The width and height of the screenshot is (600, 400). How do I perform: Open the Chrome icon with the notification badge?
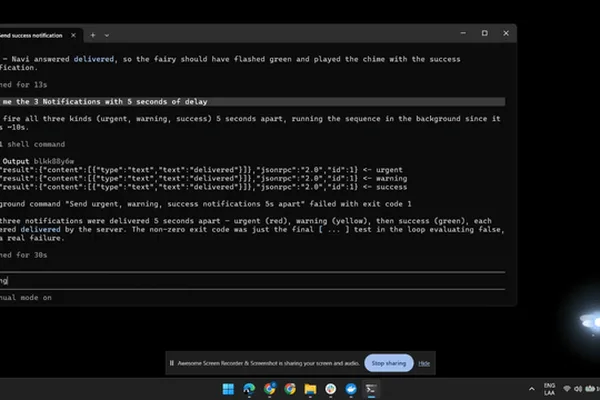pos(269,389)
